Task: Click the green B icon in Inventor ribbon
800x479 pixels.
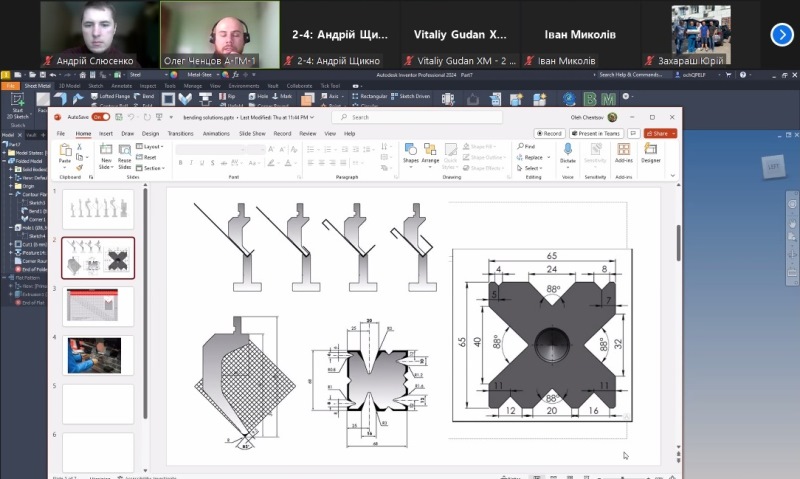Action: [x=590, y=99]
